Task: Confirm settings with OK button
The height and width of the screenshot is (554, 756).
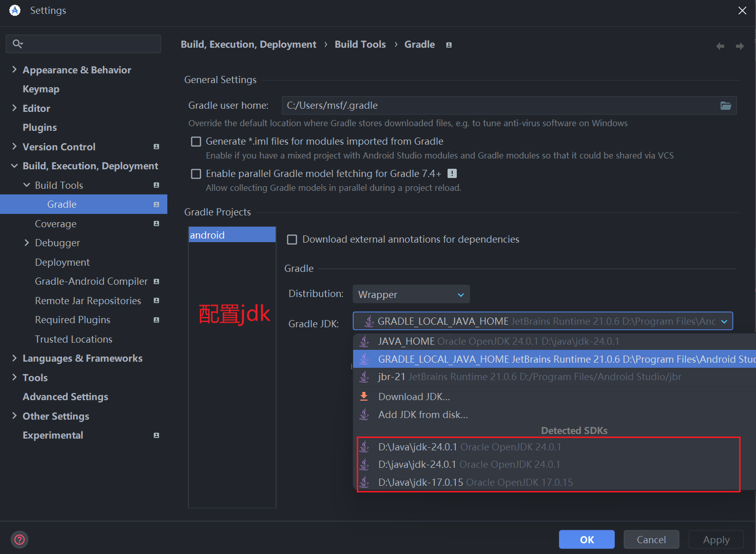Action: 587,540
